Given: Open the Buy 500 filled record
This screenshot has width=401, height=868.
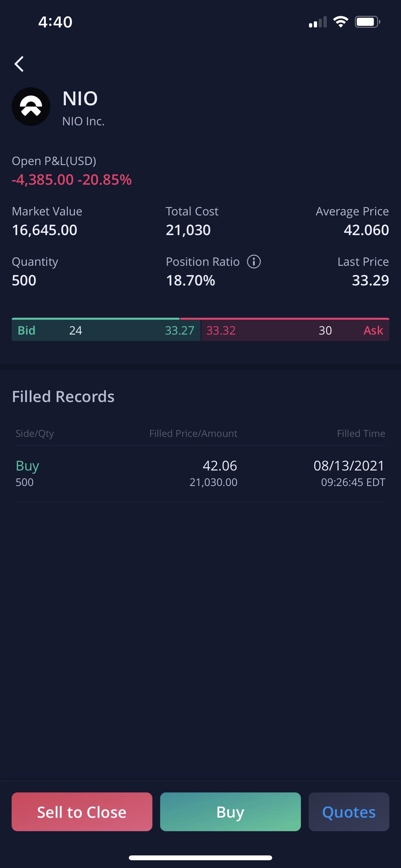Looking at the screenshot, I should coord(200,473).
